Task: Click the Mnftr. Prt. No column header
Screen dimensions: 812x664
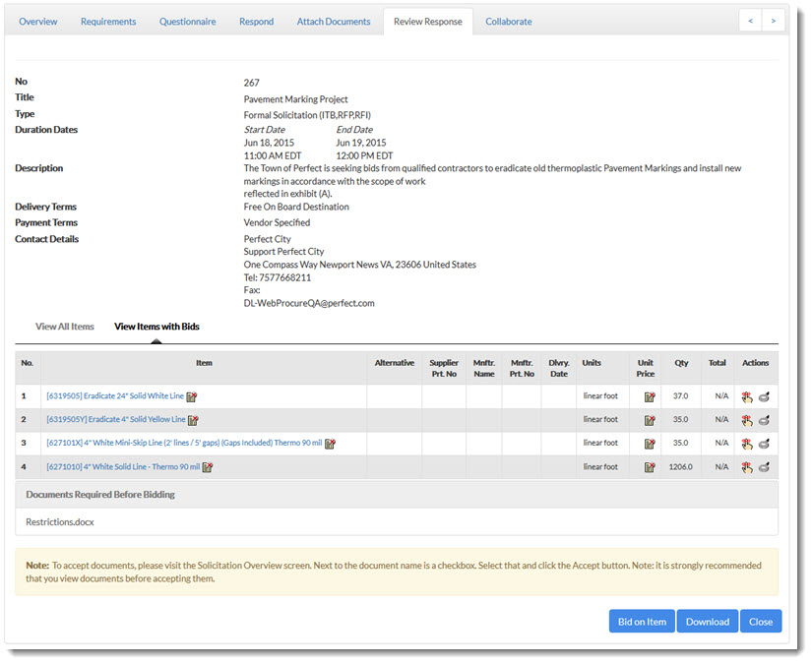Action: tap(522, 368)
